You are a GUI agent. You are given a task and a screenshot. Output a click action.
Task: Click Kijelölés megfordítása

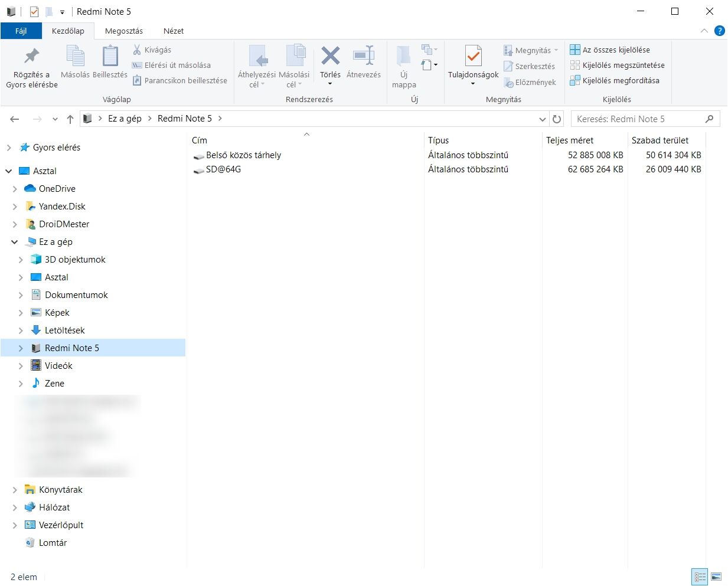coord(615,81)
